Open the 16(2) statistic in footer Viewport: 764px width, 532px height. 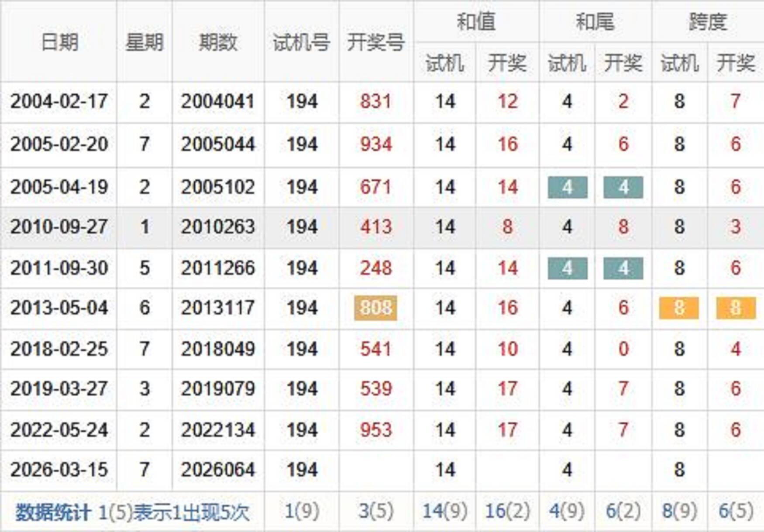pos(507,511)
